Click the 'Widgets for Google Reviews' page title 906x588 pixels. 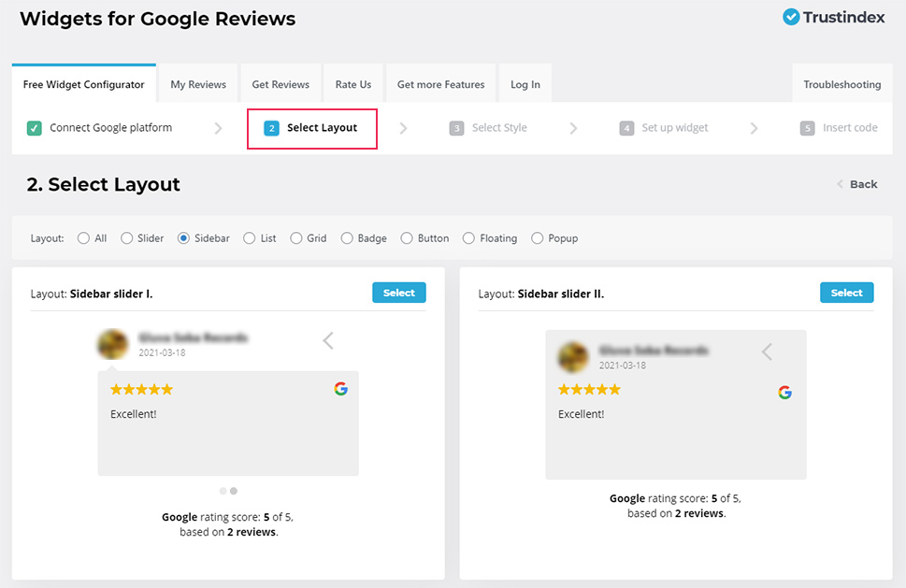[x=158, y=19]
